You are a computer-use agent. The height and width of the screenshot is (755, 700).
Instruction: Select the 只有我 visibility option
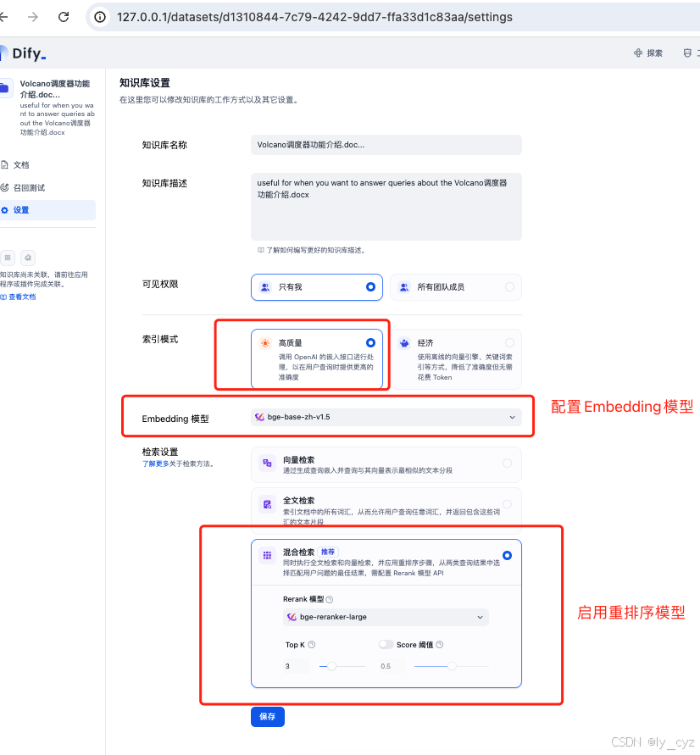point(317,287)
